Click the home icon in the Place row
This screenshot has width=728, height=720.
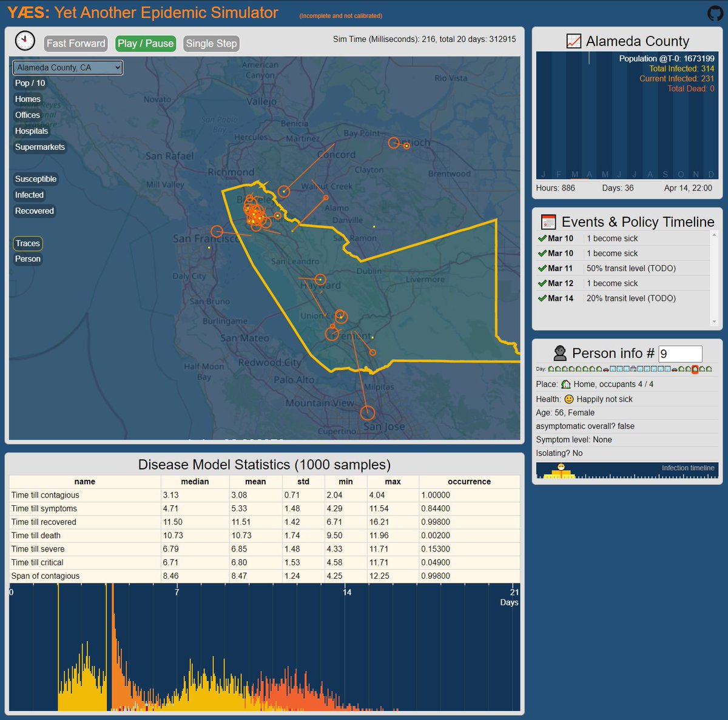point(566,384)
